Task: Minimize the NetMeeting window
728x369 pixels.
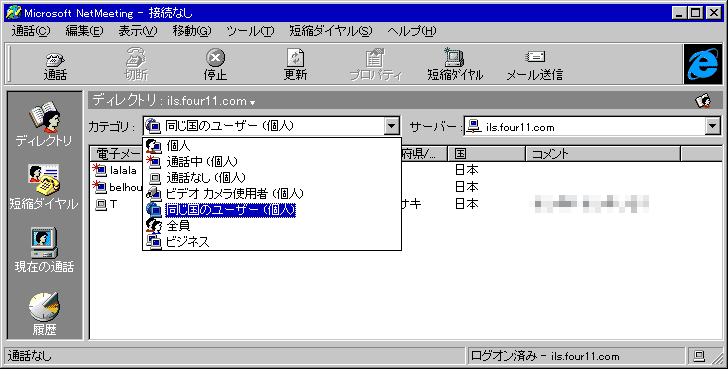Action: pyautogui.click(x=680, y=13)
